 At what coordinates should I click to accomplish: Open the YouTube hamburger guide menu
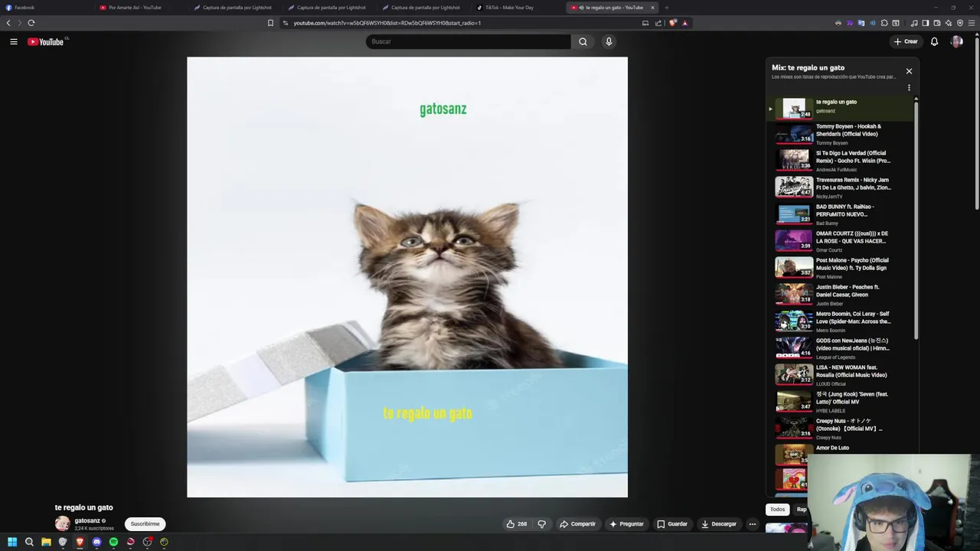tap(14, 41)
